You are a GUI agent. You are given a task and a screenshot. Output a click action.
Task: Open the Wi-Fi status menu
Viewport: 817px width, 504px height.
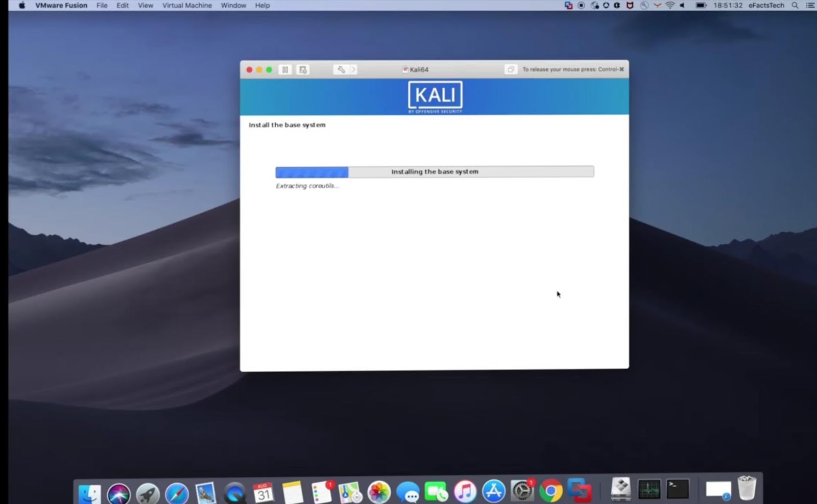click(x=669, y=5)
